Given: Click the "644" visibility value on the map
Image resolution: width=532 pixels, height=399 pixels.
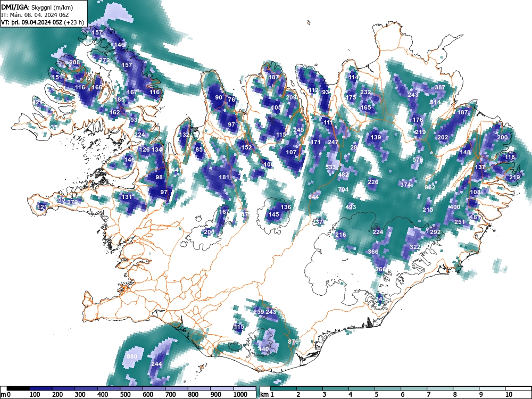Looking at the screenshot, I should 313,197.
